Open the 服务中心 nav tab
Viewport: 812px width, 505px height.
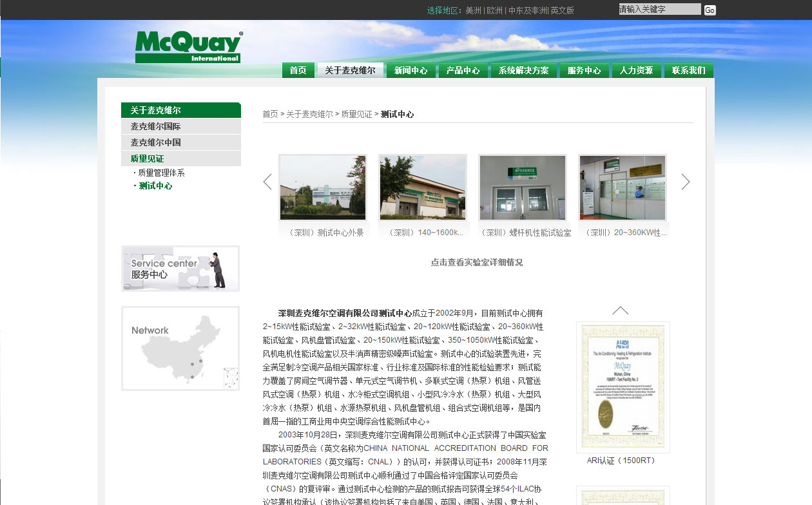[585, 71]
